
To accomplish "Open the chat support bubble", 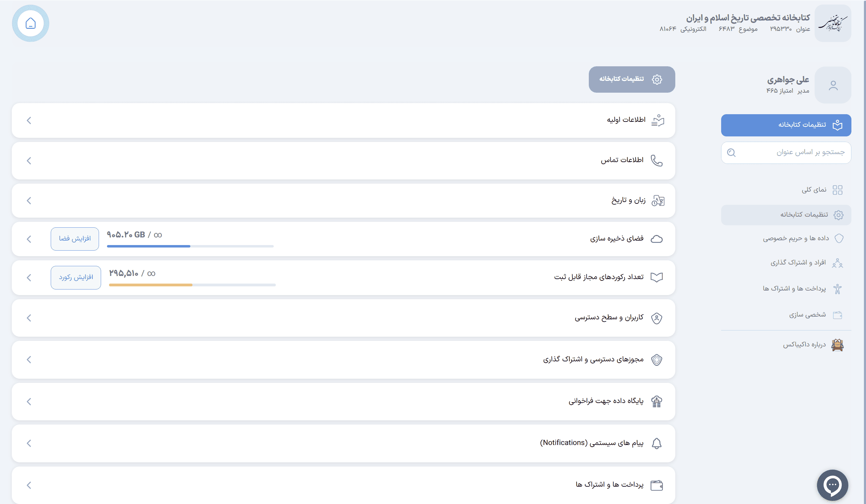I will tap(832, 485).
